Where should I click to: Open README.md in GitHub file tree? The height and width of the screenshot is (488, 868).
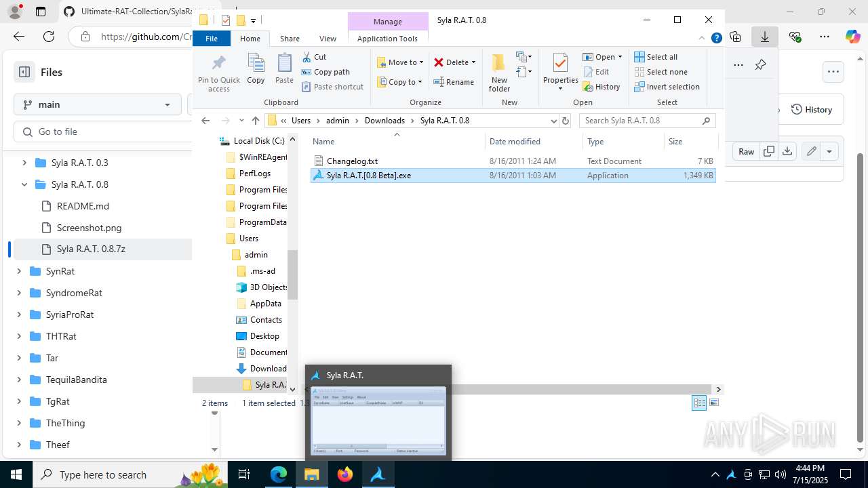83,206
